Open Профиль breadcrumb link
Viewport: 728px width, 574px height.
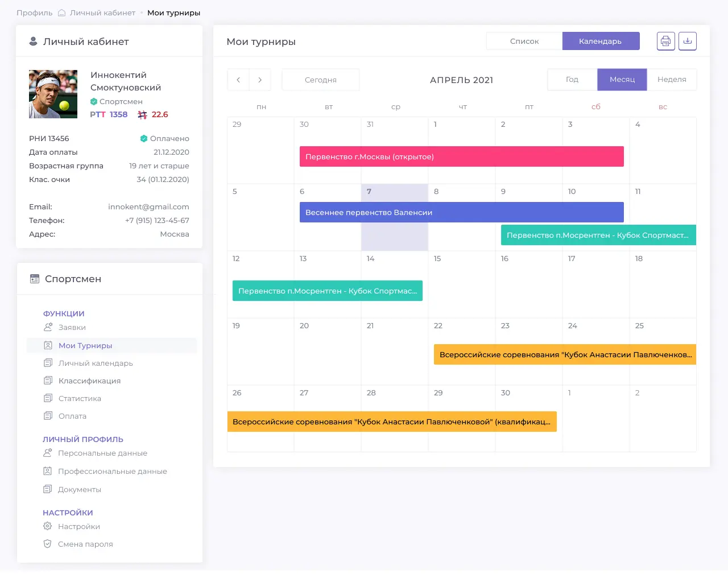35,13
